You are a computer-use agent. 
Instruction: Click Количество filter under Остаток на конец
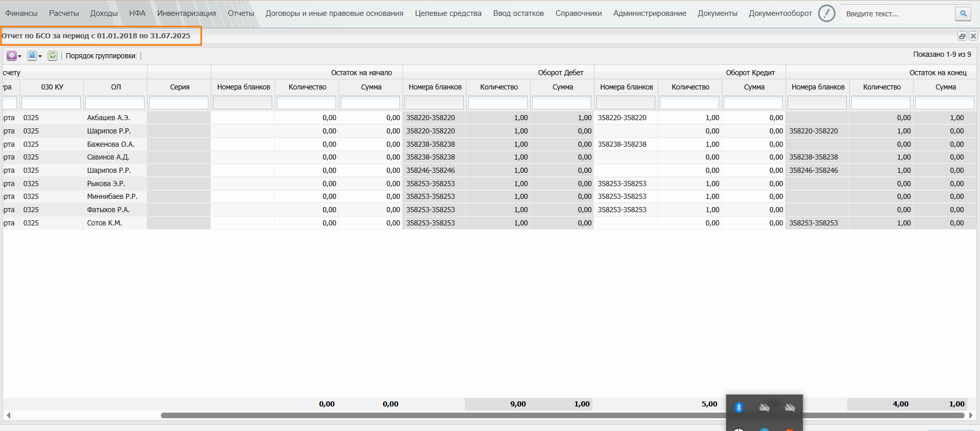tap(881, 103)
